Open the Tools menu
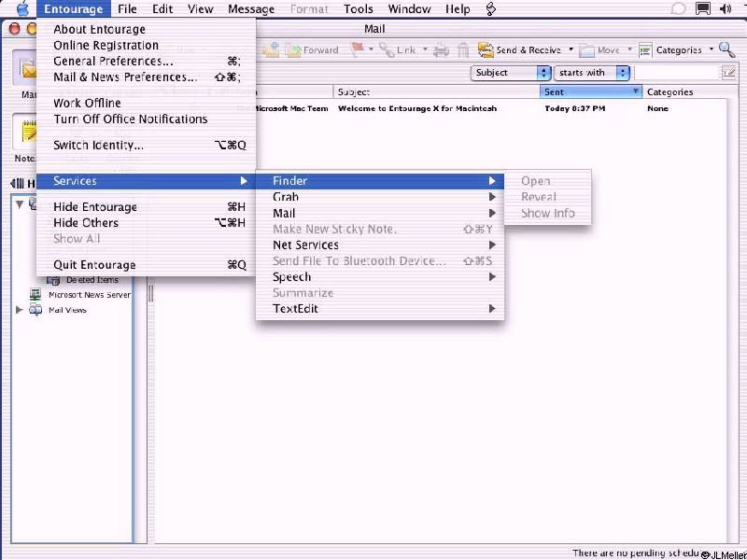Viewport: 747px width, 560px height. tap(359, 9)
